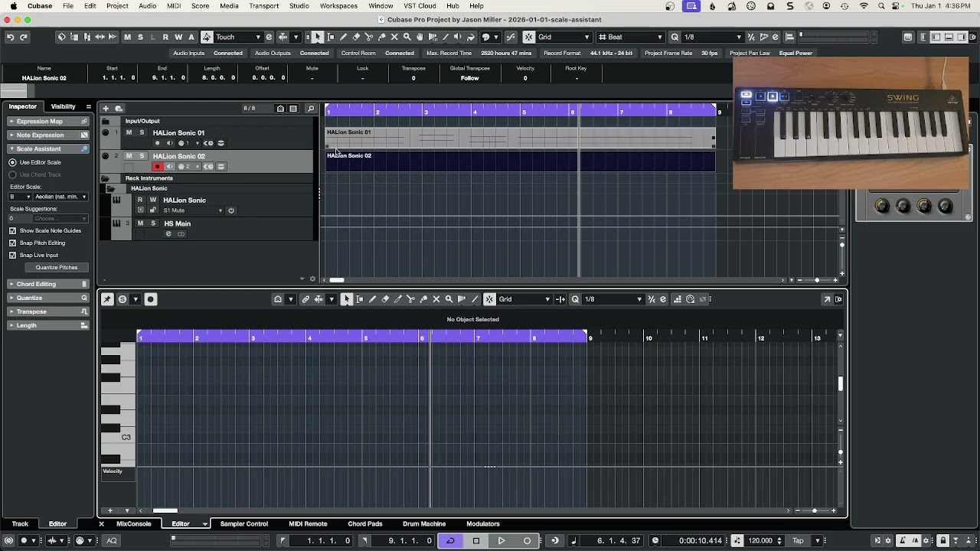
Task: Click the Tap tempo button
Action: pos(798,541)
